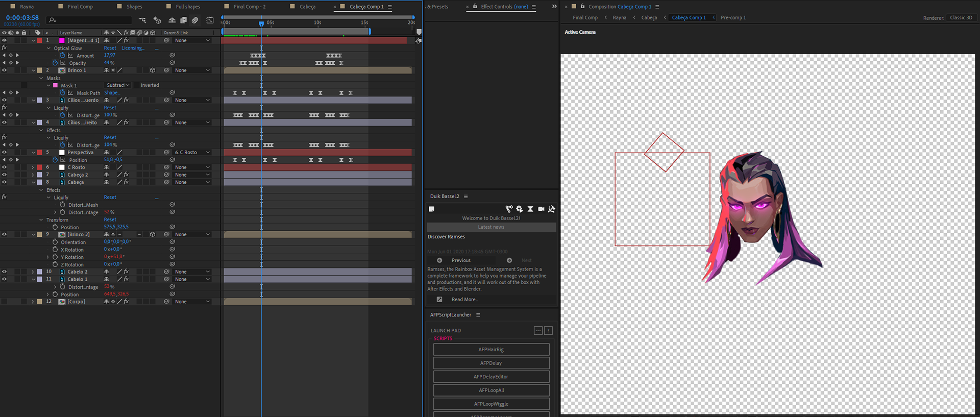Open the composition mini-flowchart icon
This screenshot has height=417, width=980.
(142, 20)
